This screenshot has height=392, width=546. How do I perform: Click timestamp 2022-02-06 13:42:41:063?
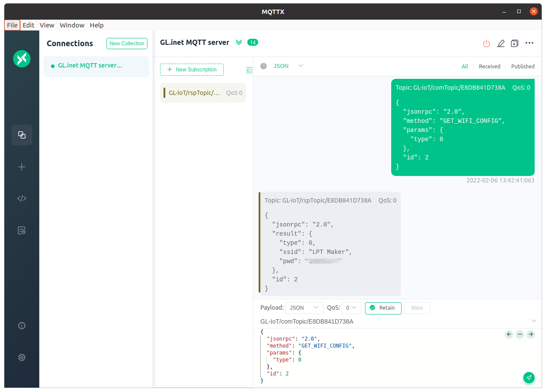(x=500, y=180)
